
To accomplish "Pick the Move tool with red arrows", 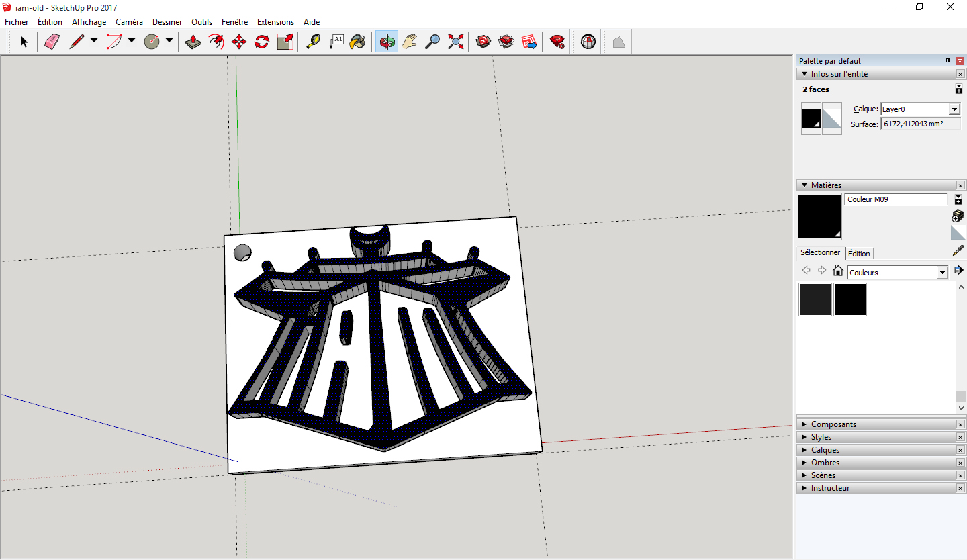I will pyautogui.click(x=239, y=42).
